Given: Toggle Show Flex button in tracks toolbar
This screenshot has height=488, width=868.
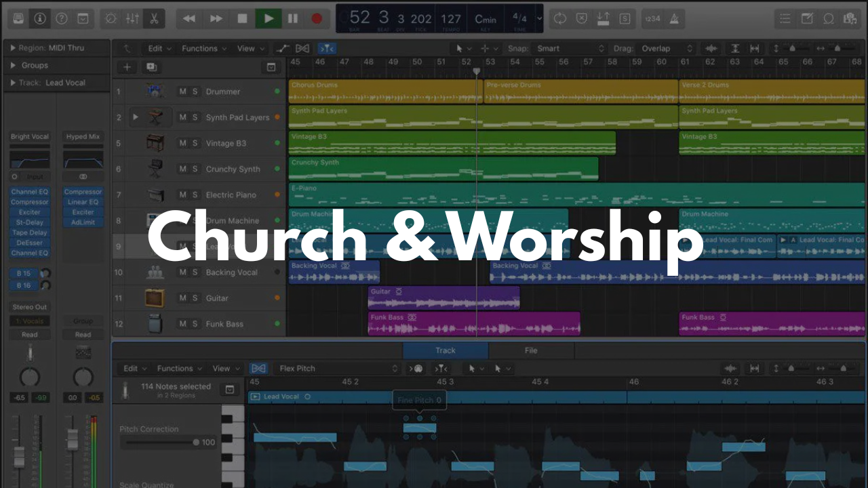Looking at the screenshot, I should [x=302, y=48].
